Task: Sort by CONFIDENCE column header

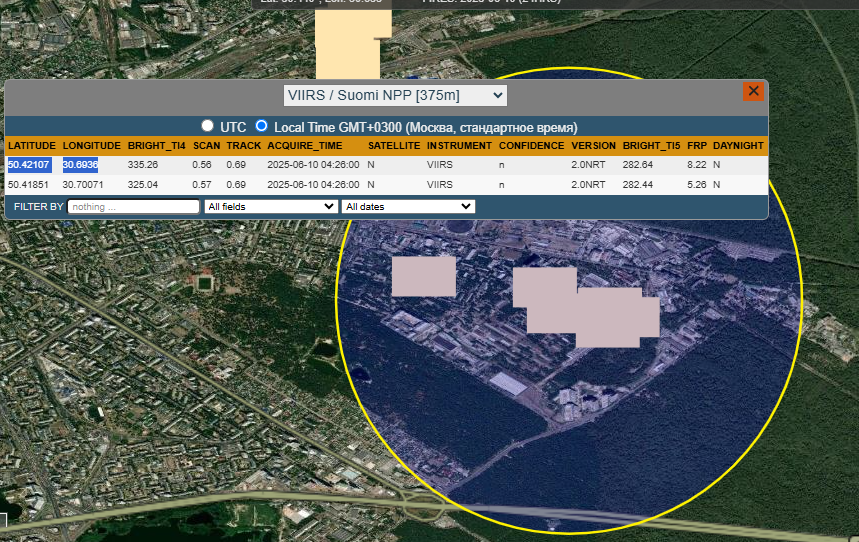Action: (x=532, y=146)
